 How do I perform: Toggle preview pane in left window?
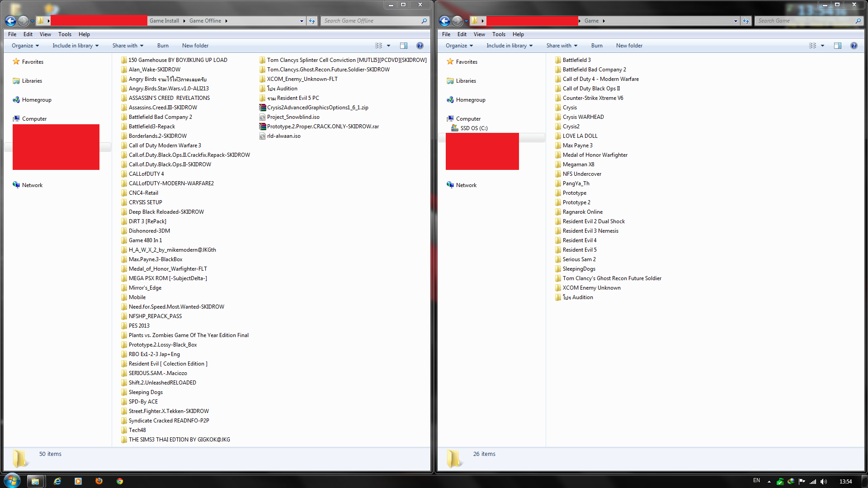click(404, 46)
